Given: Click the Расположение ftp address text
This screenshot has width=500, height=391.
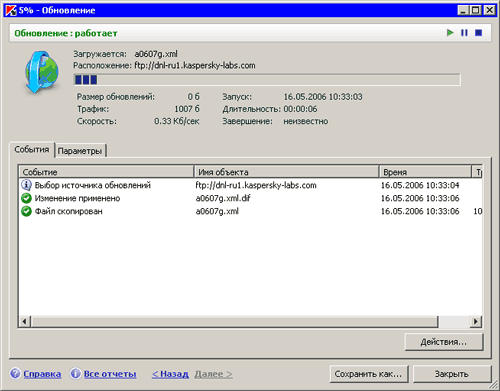Looking at the screenshot, I should point(195,65).
